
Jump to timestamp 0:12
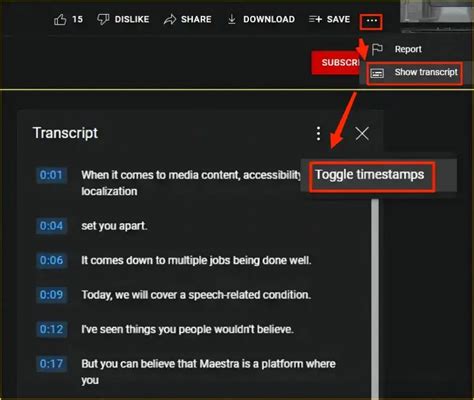(x=51, y=329)
